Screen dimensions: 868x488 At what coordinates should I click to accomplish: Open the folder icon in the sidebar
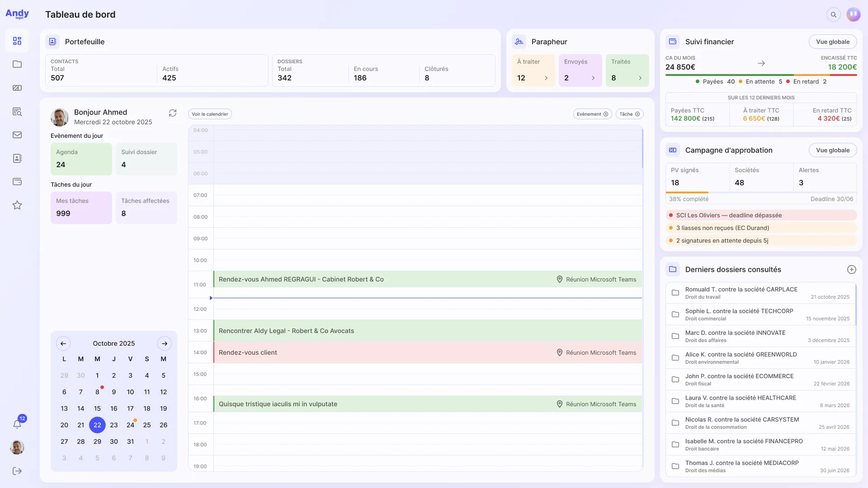tap(17, 64)
